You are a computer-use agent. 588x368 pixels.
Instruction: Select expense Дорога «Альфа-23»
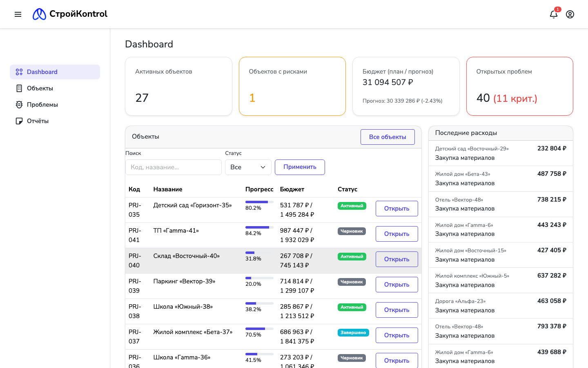pos(501,306)
